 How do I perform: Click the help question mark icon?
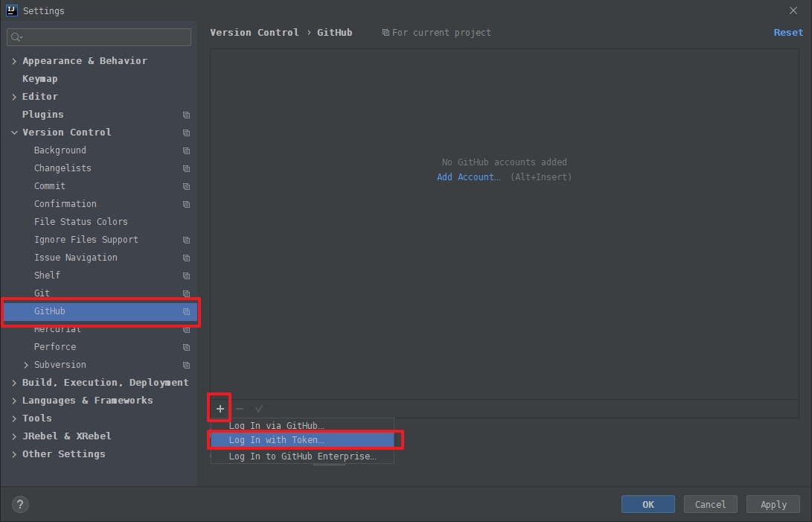coord(20,504)
